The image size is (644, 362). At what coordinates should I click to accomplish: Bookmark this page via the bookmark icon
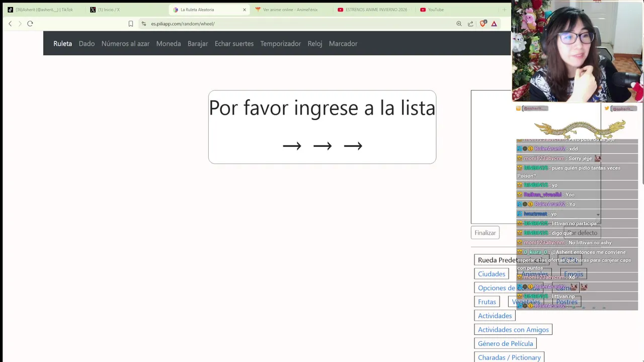click(x=131, y=24)
